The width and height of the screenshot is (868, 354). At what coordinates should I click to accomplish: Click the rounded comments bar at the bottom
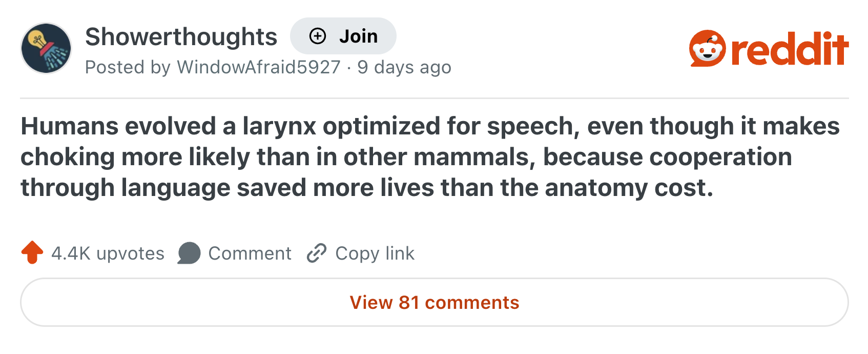[x=434, y=302]
